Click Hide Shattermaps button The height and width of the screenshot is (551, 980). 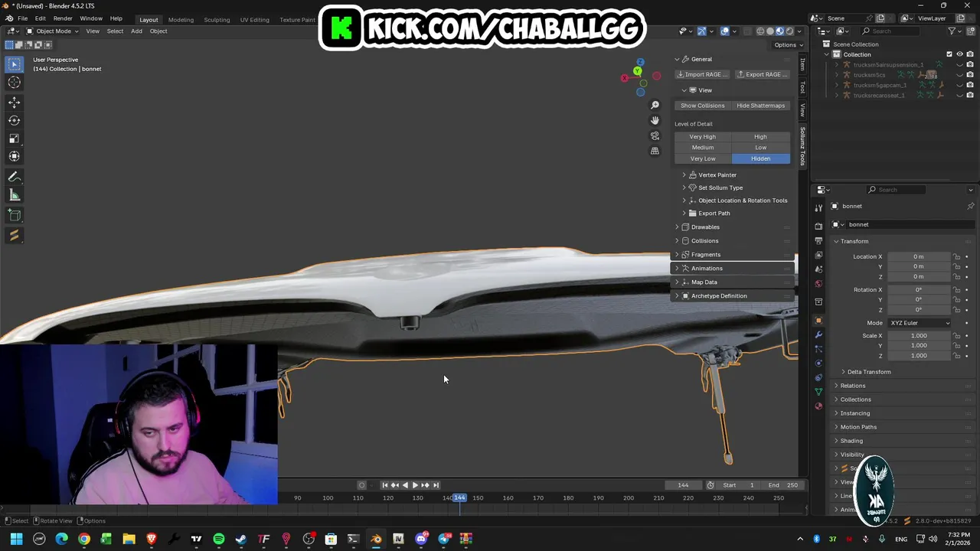click(x=760, y=106)
